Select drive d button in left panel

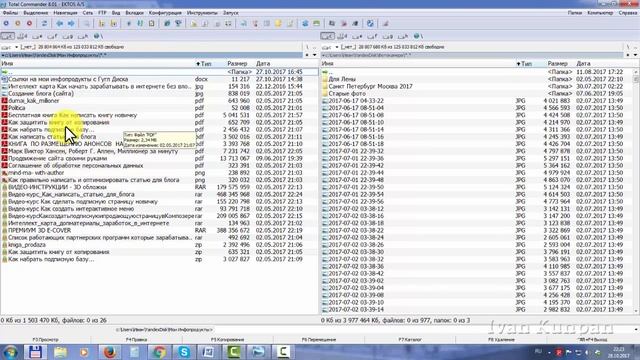tap(22, 36)
